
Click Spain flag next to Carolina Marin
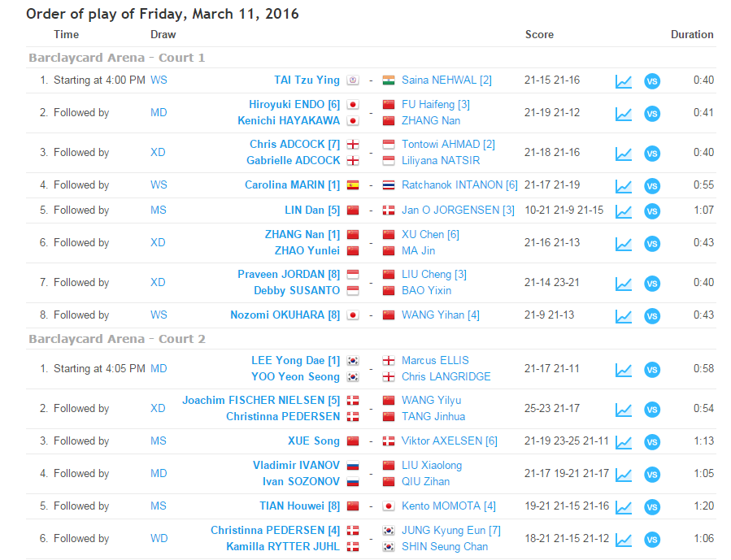353,185
